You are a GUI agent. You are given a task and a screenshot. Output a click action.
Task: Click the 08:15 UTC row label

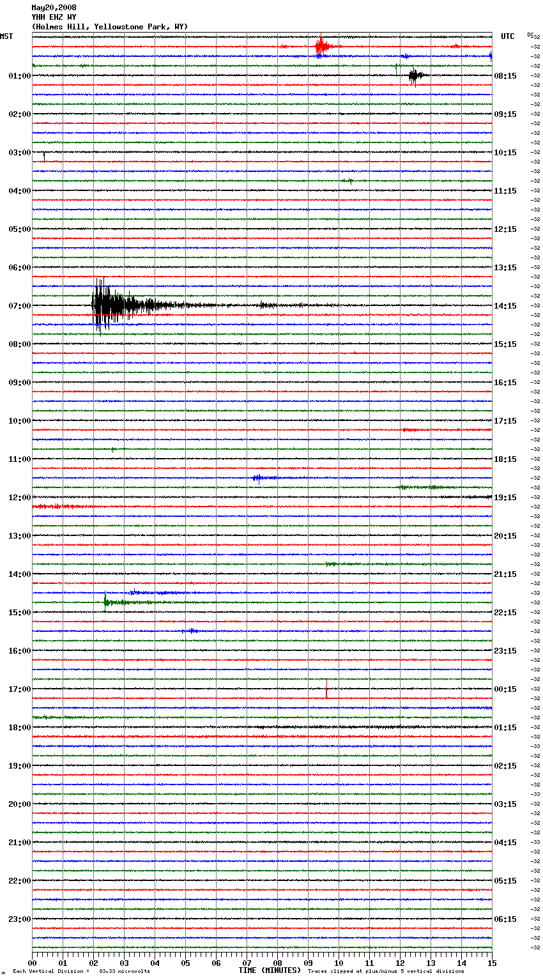[505, 76]
